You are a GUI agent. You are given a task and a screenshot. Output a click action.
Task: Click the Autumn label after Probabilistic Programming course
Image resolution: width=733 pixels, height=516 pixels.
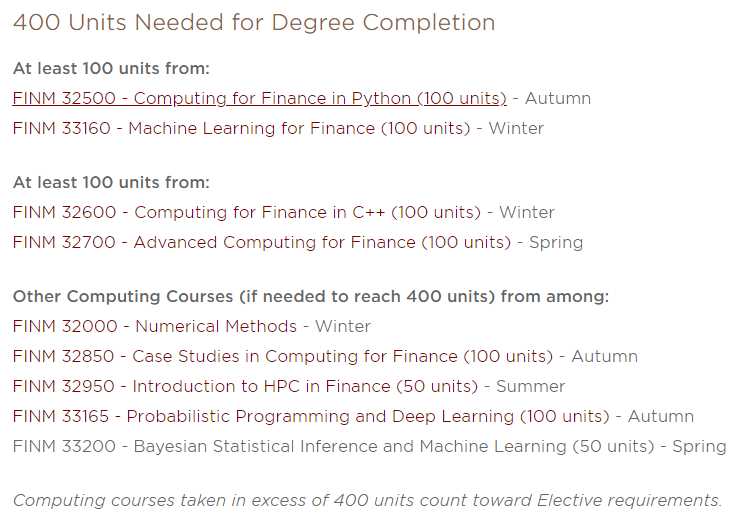coord(661,416)
